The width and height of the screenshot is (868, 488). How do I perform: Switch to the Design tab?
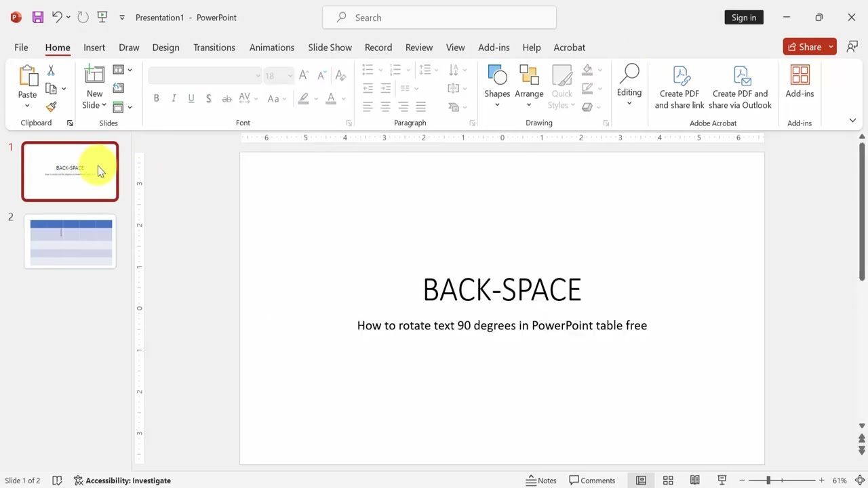click(165, 47)
